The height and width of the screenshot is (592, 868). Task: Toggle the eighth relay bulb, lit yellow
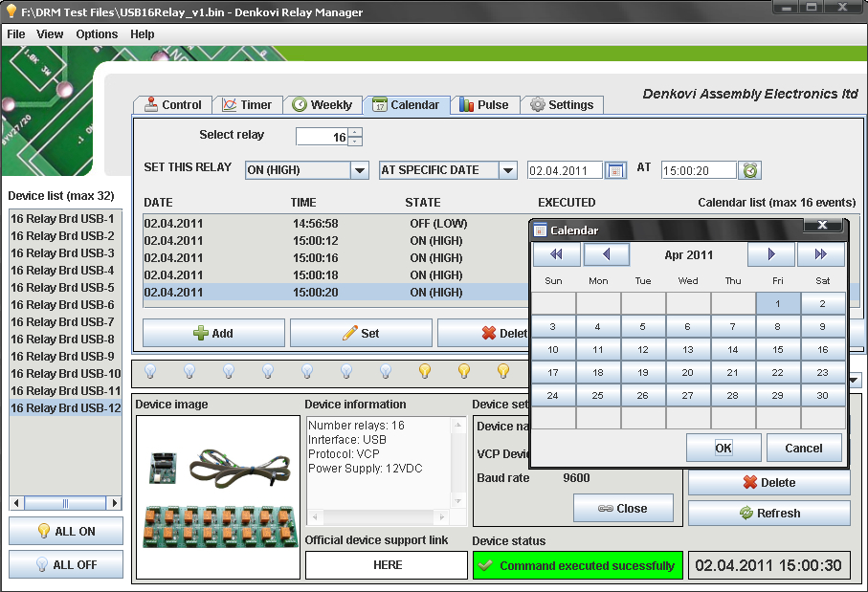point(425,371)
